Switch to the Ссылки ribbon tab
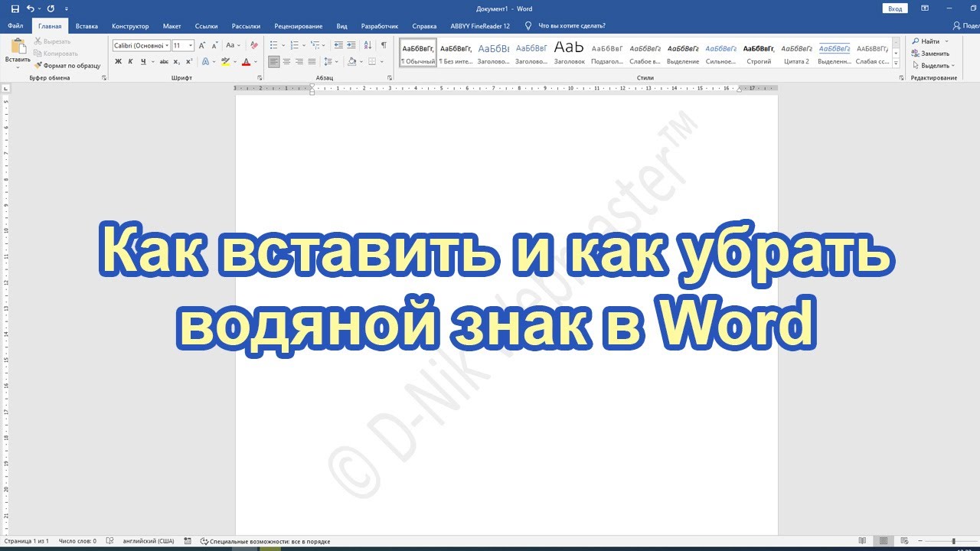The image size is (980, 551). [x=206, y=26]
